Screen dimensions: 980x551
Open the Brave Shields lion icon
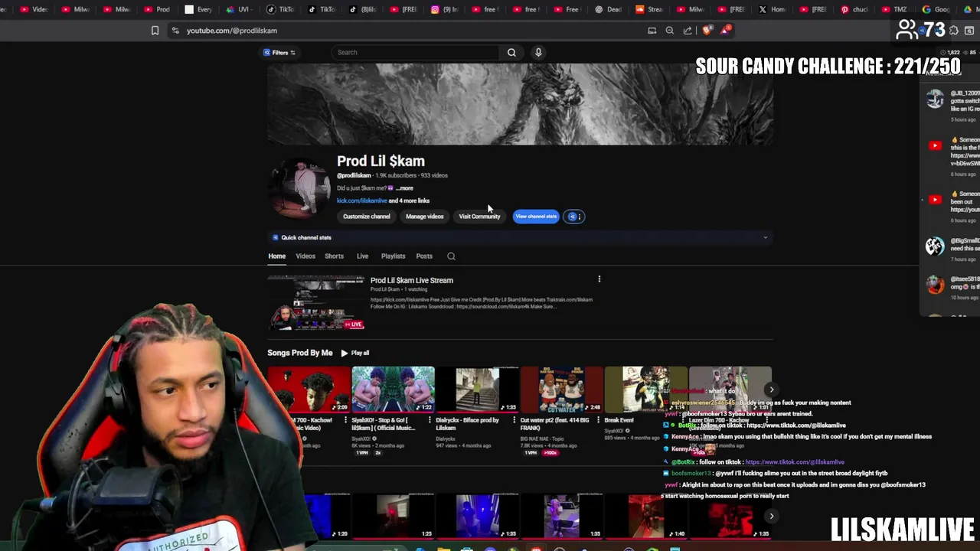707,31
